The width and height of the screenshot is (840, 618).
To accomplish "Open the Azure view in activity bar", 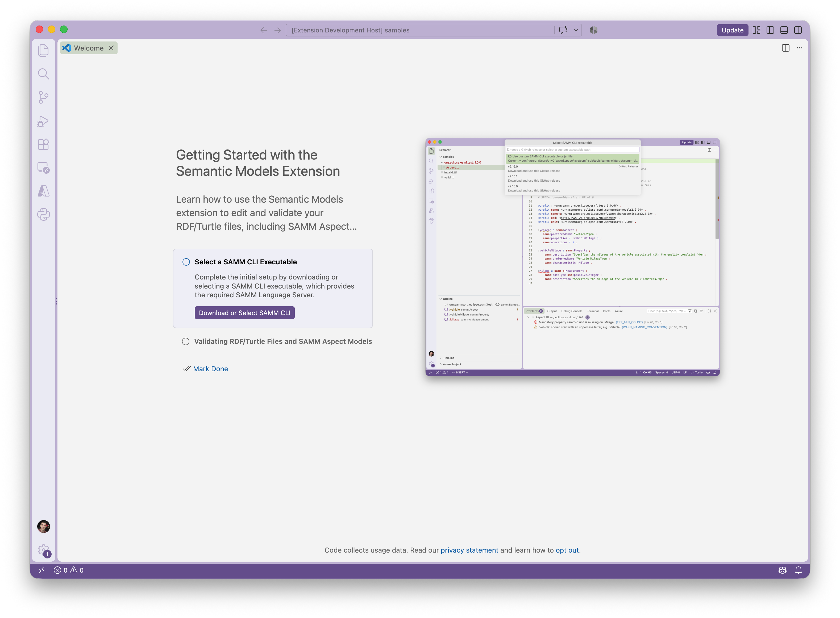I will [x=43, y=191].
